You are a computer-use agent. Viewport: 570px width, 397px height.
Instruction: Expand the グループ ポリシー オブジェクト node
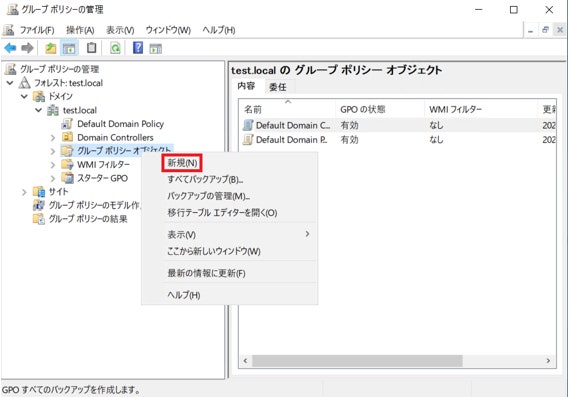pyautogui.click(x=53, y=151)
